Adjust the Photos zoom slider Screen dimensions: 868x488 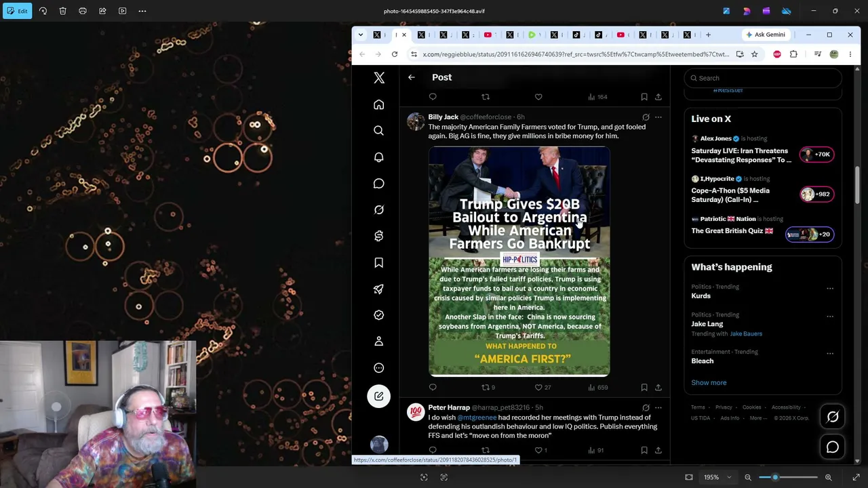pyautogui.click(x=789, y=477)
